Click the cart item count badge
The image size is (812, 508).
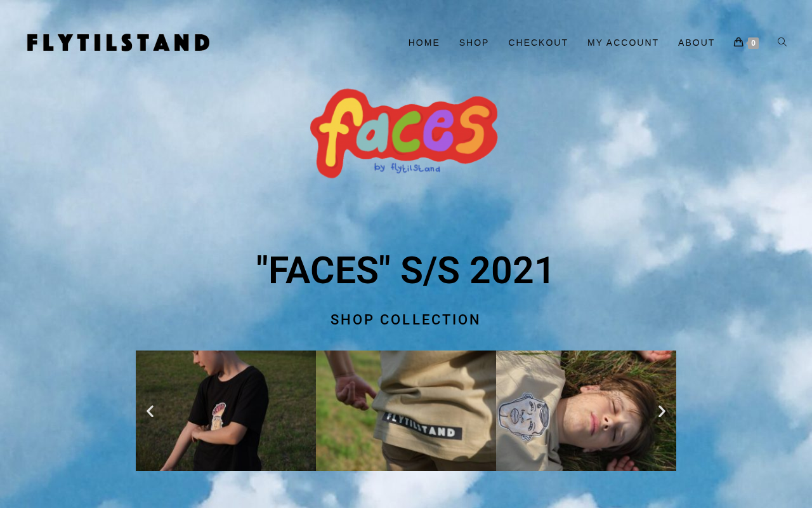(753, 43)
